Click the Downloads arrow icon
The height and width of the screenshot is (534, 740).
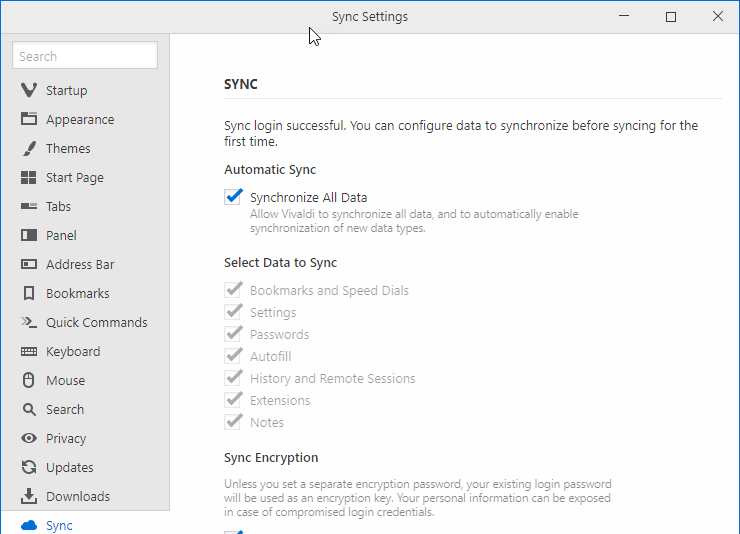[x=29, y=497]
